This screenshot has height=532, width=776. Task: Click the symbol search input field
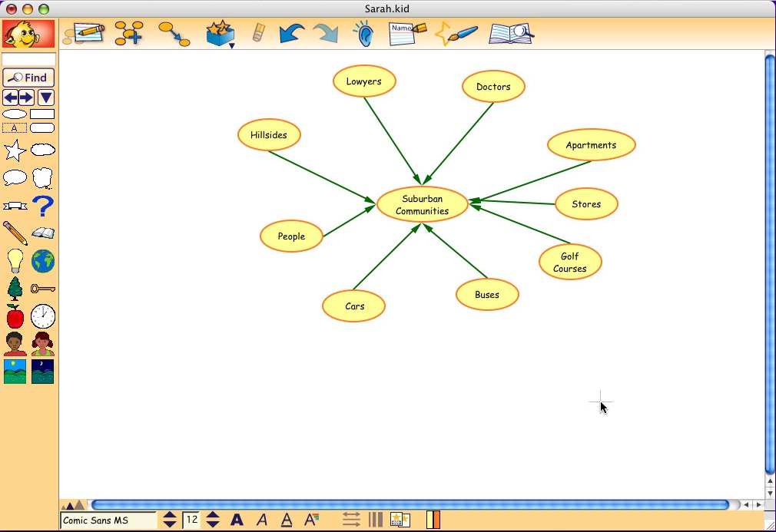(28, 59)
